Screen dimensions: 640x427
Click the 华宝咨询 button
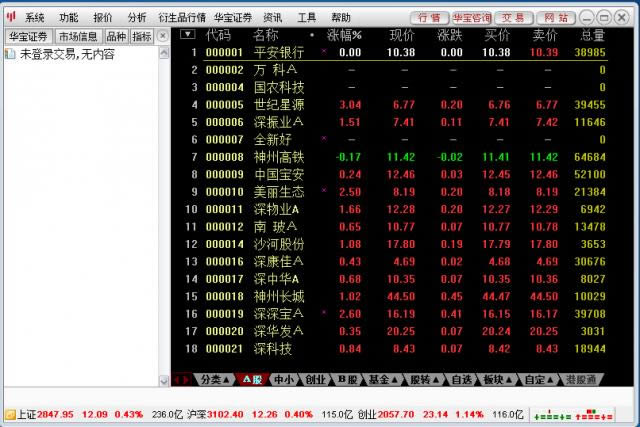tap(472, 18)
